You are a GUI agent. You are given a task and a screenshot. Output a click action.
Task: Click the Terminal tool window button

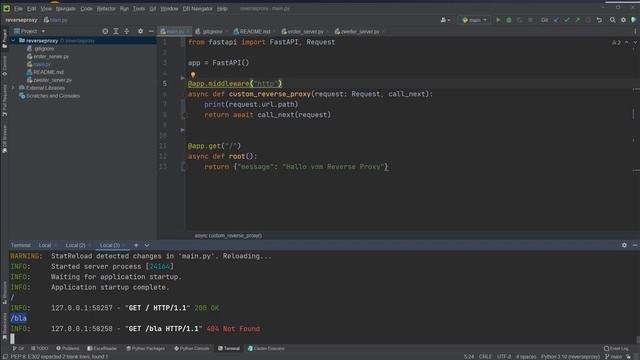click(229, 349)
